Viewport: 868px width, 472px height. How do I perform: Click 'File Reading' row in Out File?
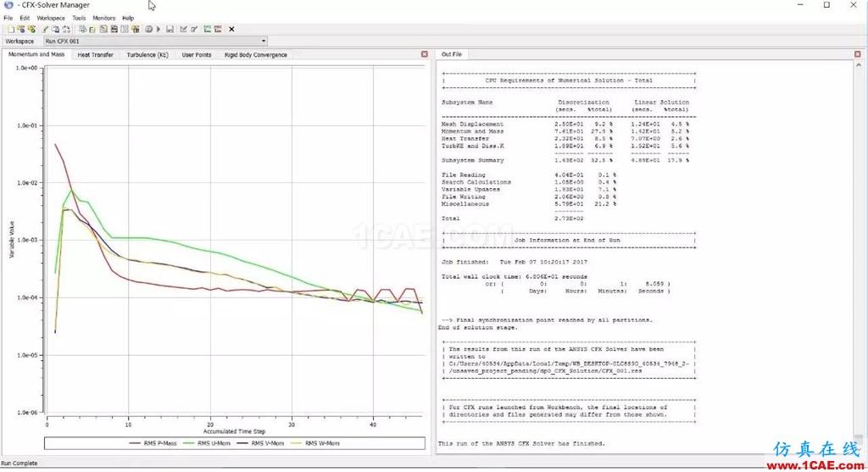point(529,175)
